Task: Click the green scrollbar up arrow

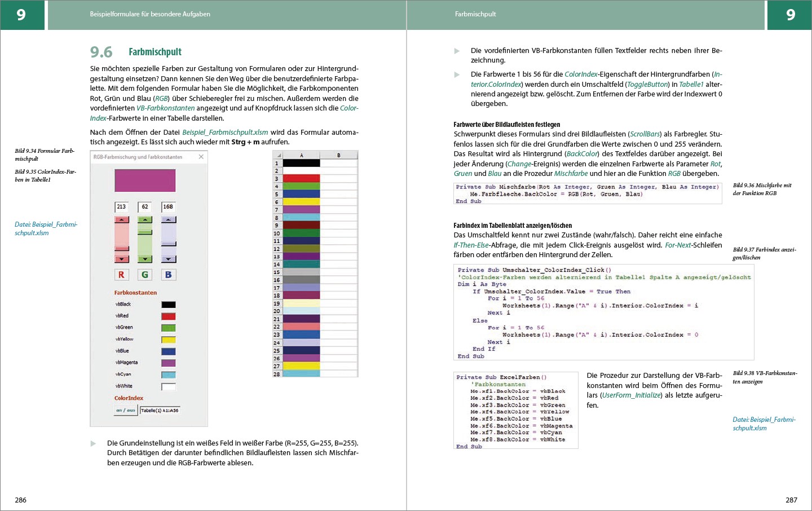Action: 145,219
